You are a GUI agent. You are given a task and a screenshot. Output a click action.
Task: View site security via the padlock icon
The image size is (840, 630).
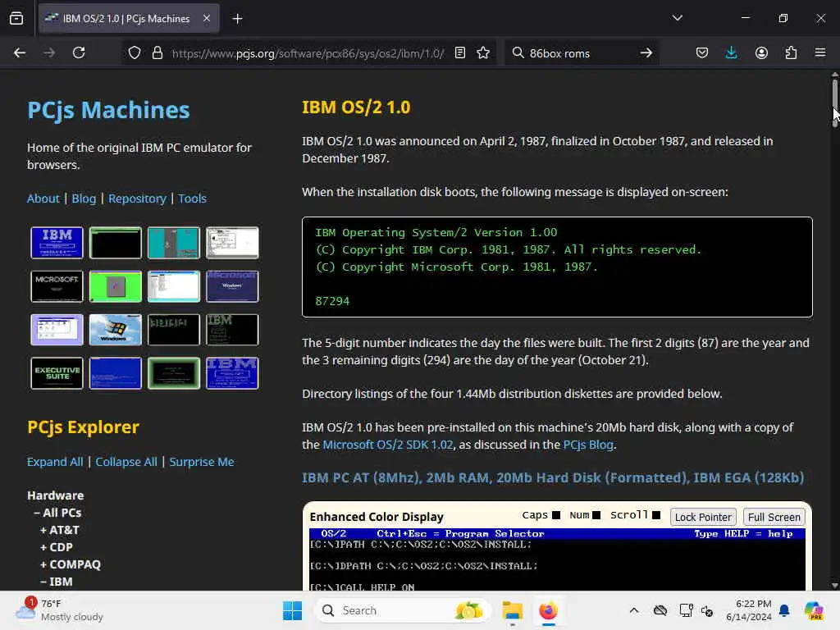(157, 53)
